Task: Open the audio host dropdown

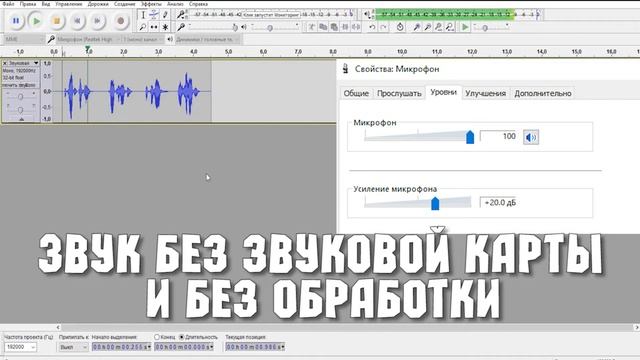Action: click(x=24, y=39)
